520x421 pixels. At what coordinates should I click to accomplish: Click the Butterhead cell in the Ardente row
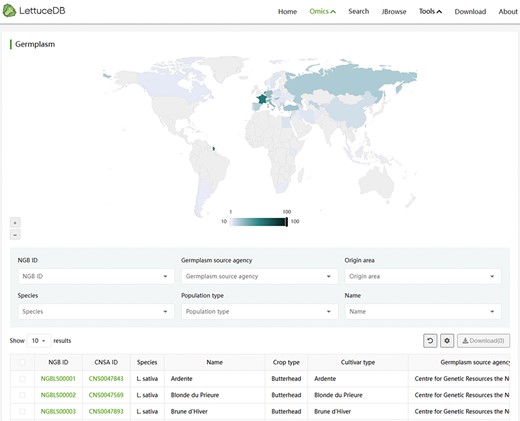coord(286,379)
